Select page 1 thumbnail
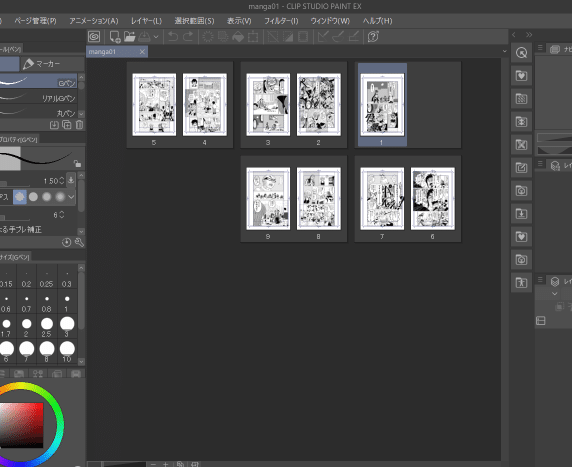Screen dimensions: 572x467 click(x=382, y=105)
